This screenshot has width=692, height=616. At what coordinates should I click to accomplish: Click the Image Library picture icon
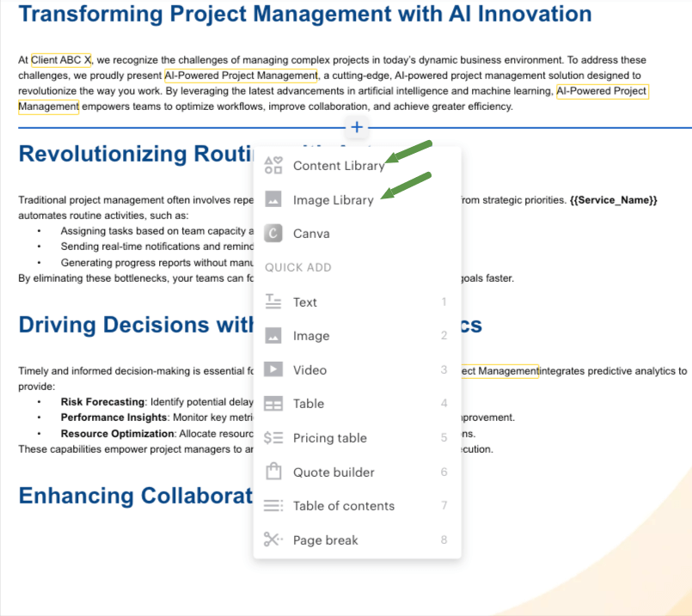273,198
